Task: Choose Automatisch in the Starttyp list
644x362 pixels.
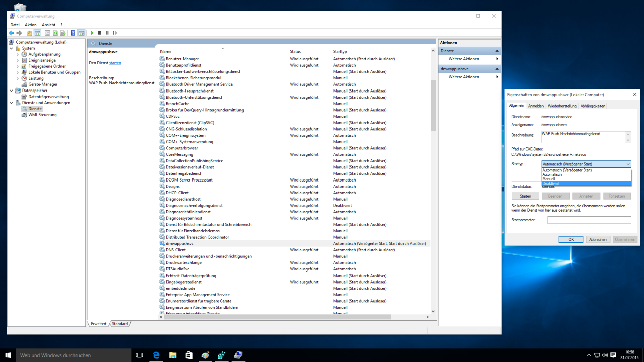Action: [x=586, y=174]
